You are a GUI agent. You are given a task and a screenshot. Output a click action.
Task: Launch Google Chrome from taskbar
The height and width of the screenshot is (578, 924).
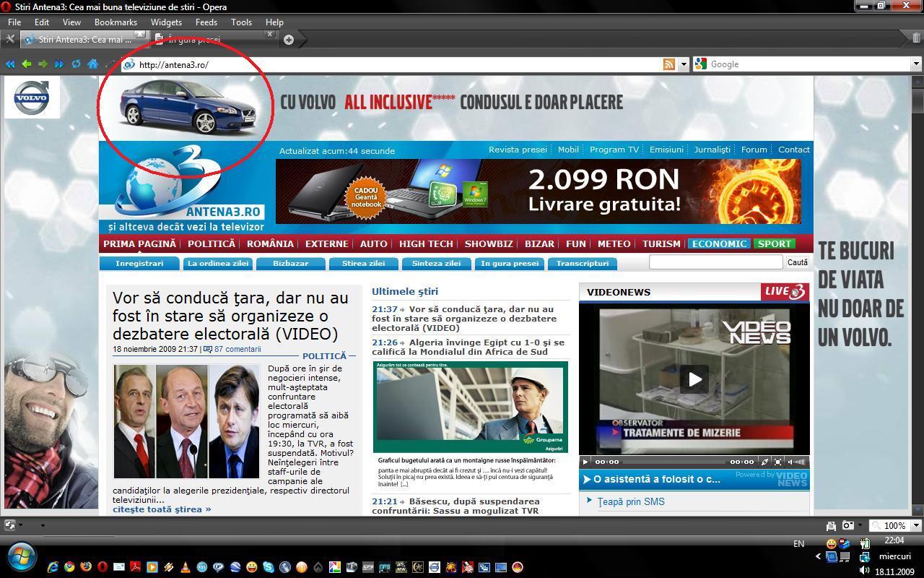point(69,567)
